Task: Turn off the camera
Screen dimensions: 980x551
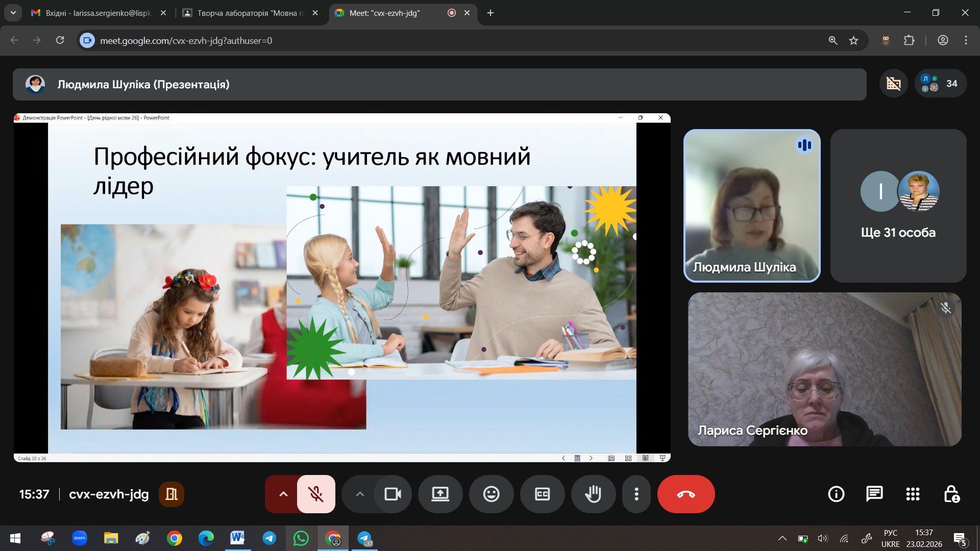Action: [x=393, y=494]
